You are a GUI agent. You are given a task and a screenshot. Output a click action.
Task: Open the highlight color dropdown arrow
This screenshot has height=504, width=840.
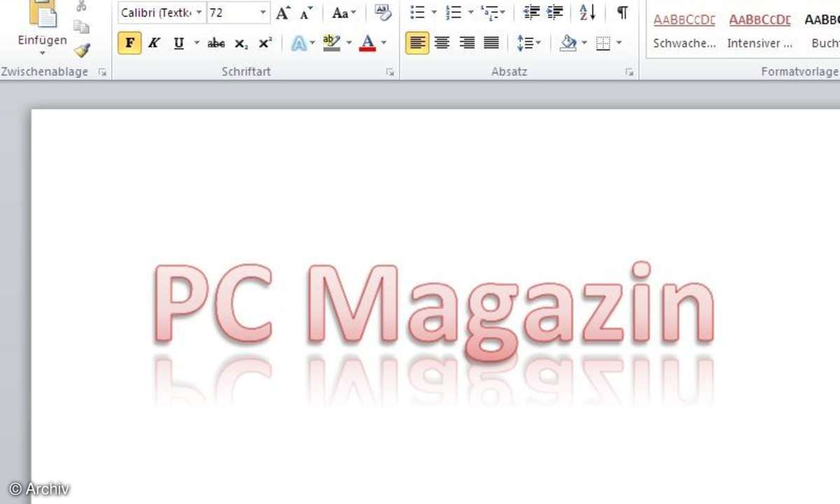349,43
